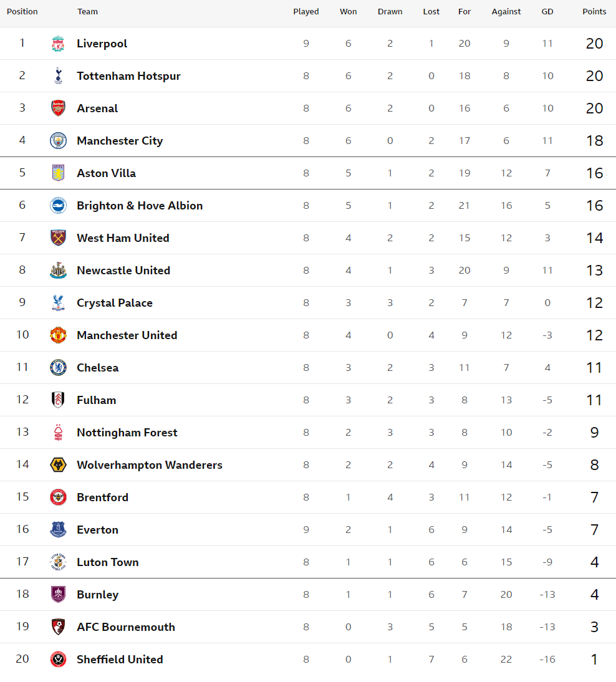Screen dimensions: 616x682
Task: Click the Team column header
Action: coord(87,12)
